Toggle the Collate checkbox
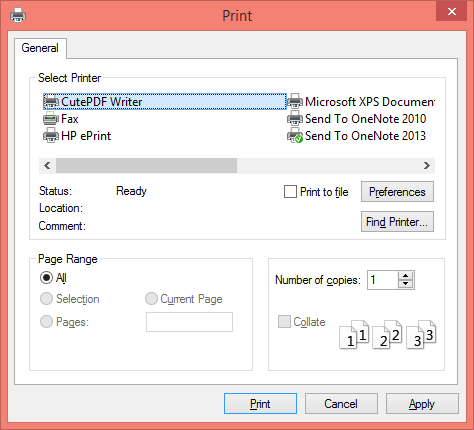Viewport: 474px width, 430px height. pyautogui.click(x=284, y=322)
